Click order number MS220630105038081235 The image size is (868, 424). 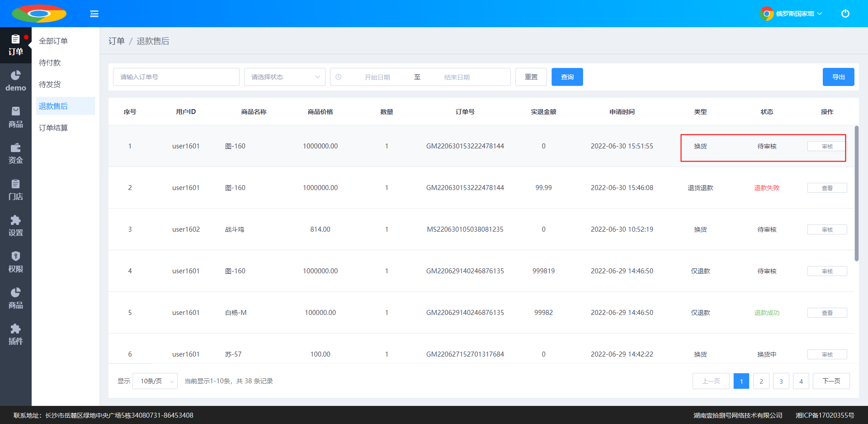pos(465,229)
